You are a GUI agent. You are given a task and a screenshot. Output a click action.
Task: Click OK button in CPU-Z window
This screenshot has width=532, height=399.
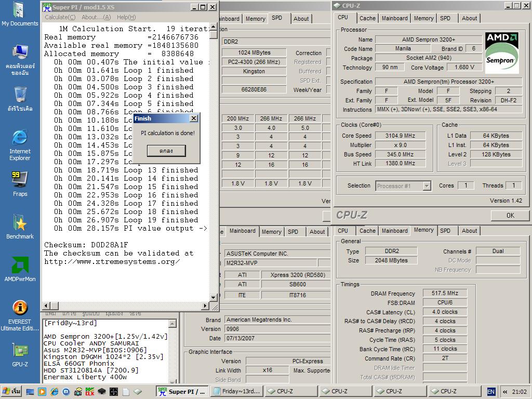510,216
